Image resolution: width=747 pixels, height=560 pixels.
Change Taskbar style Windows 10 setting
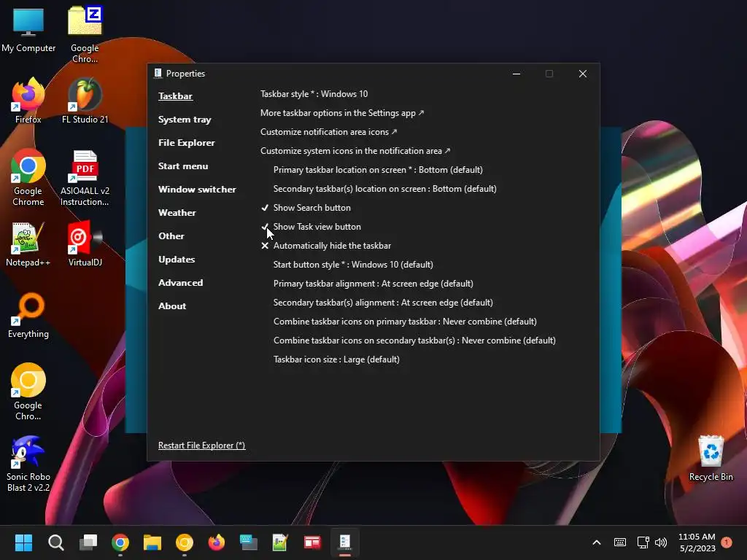[314, 94]
